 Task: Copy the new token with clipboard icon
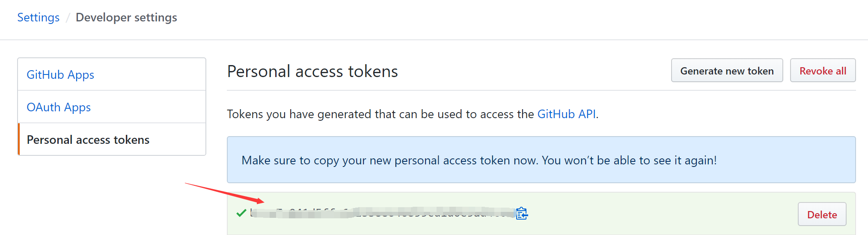[522, 213]
